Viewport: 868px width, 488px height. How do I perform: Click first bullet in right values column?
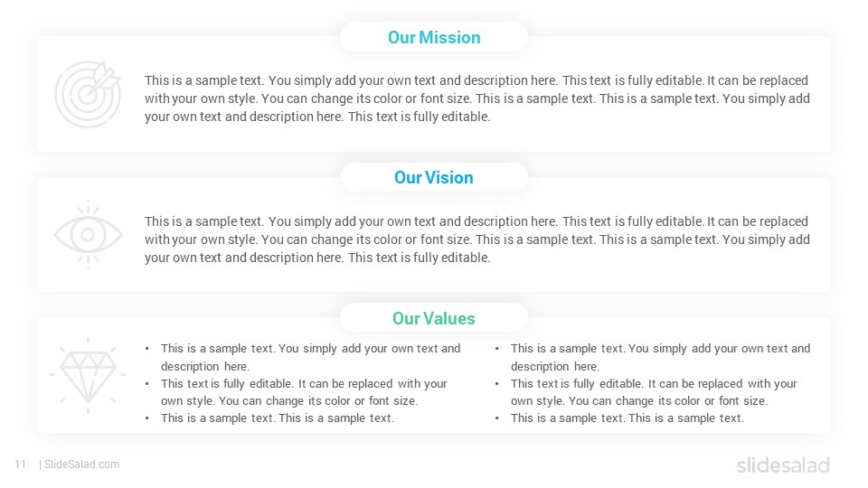(x=660, y=358)
